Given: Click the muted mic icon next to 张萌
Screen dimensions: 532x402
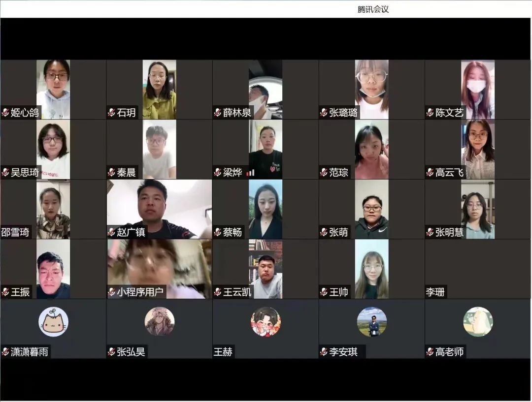Looking at the screenshot, I should point(324,232).
